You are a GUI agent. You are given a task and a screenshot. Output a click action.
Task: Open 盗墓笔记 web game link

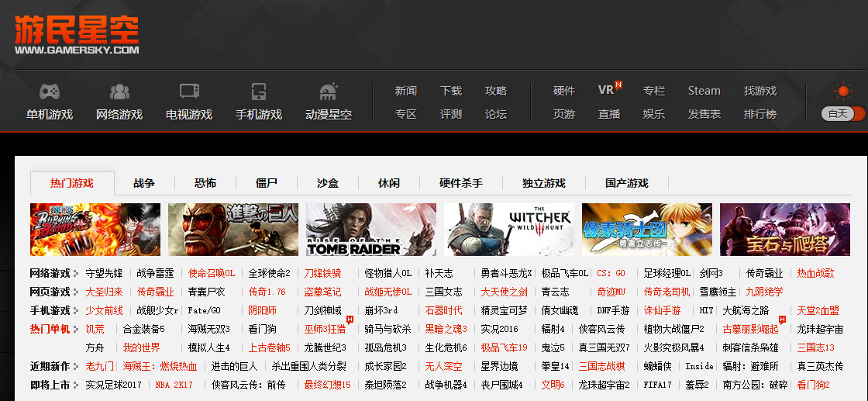pyautogui.click(x=322, y=292)
